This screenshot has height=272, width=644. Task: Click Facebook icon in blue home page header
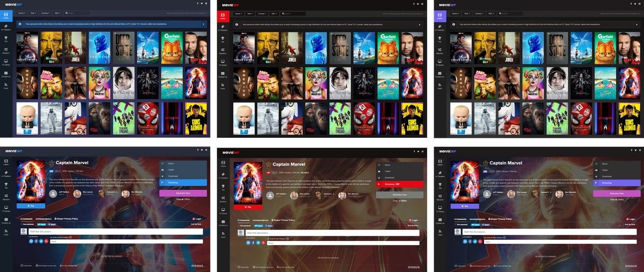(198, 4)
